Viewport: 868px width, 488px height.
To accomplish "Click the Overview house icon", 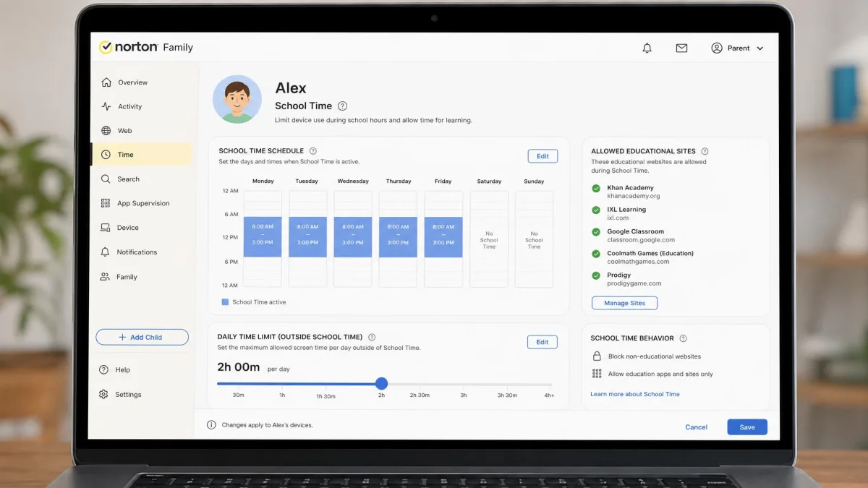I will (106, 82).
